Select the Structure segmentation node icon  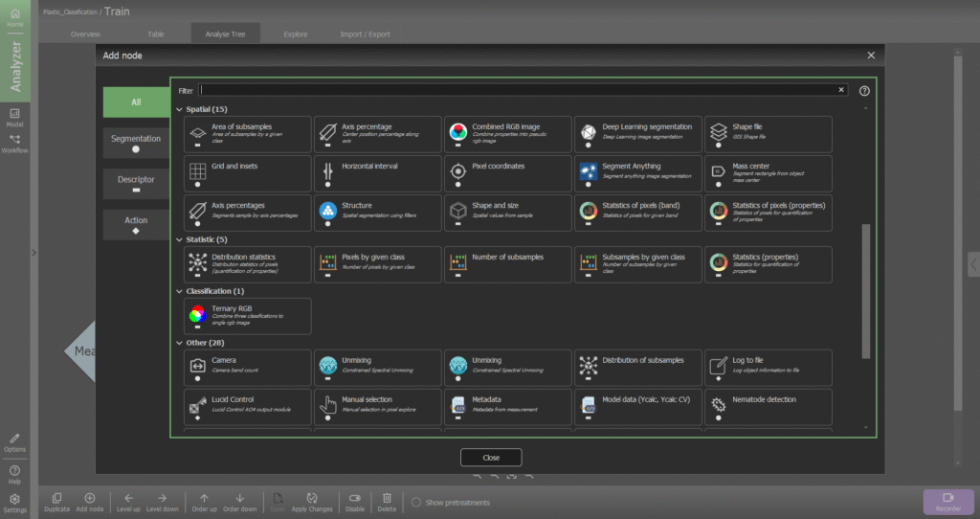click(328, 210)
